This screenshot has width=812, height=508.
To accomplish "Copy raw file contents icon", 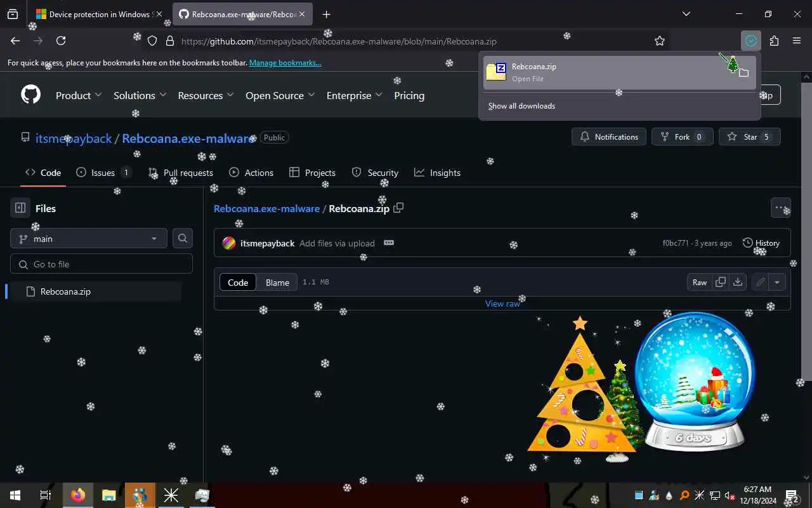I will click(721, 282).
